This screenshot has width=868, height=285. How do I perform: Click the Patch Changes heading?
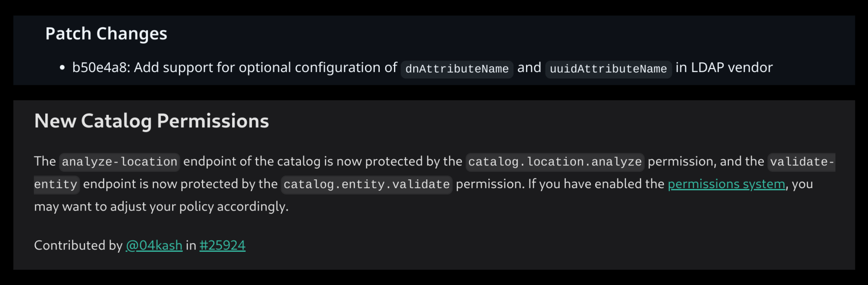point(106,34)
